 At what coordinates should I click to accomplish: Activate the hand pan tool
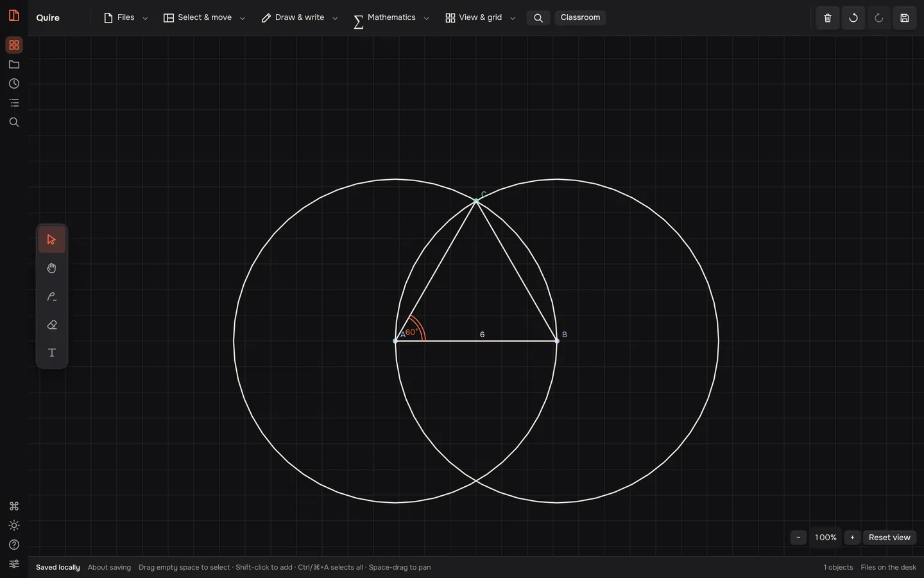pyautogui.click(x=52, y=268)
